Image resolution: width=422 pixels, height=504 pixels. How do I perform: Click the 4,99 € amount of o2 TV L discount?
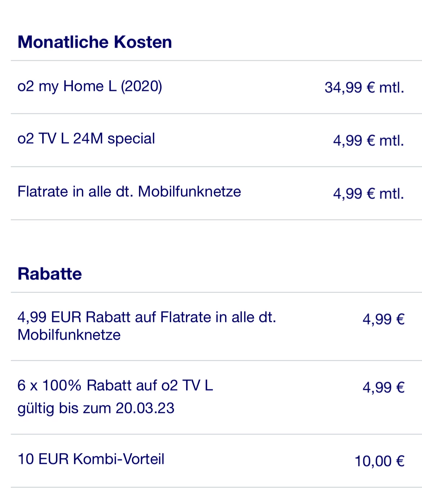coord(383,387)
